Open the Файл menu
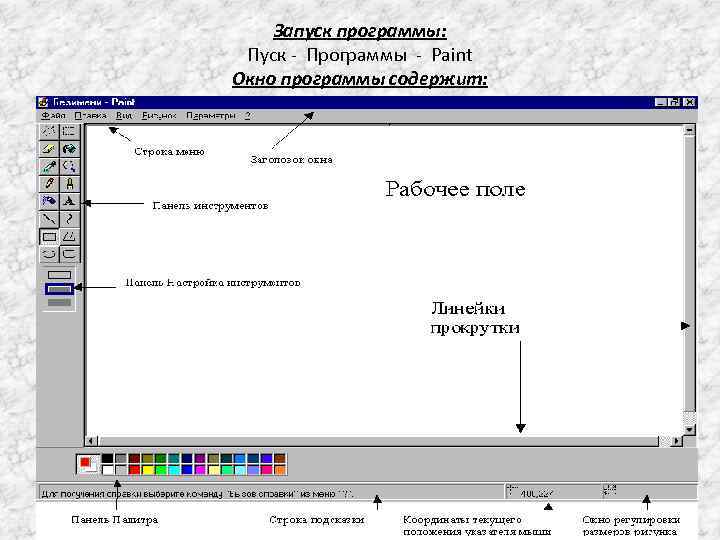 tap(53, 116)
